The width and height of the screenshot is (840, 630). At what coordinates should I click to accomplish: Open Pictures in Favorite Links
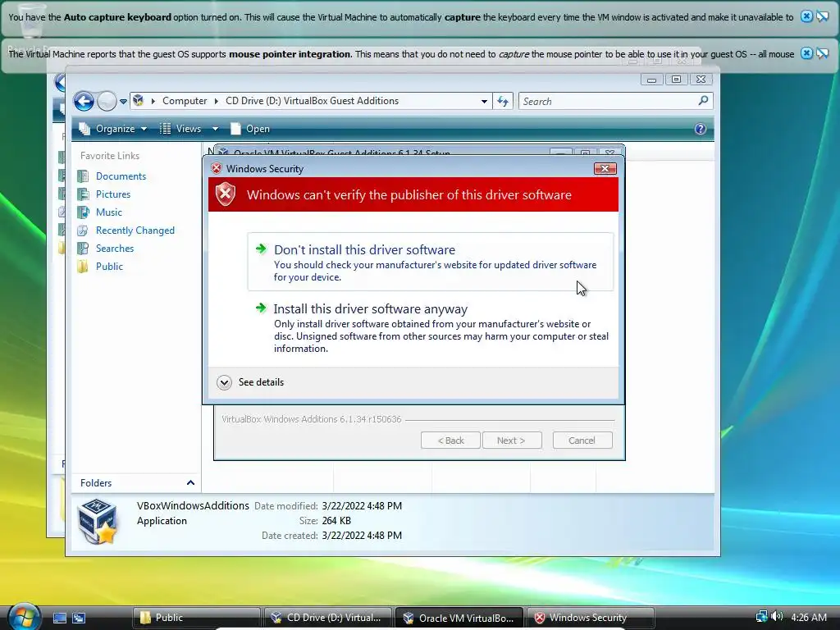113,194
